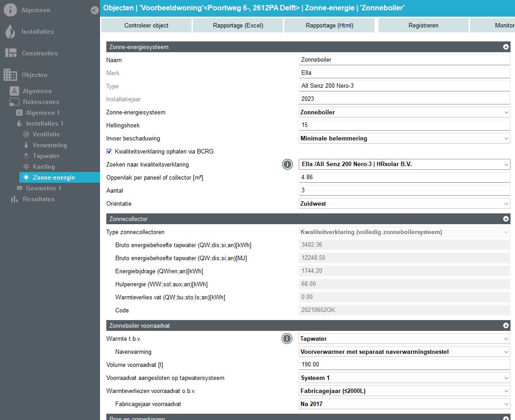
Task: Open the Algemeen main menu item
Action: (x=36, y=10)
